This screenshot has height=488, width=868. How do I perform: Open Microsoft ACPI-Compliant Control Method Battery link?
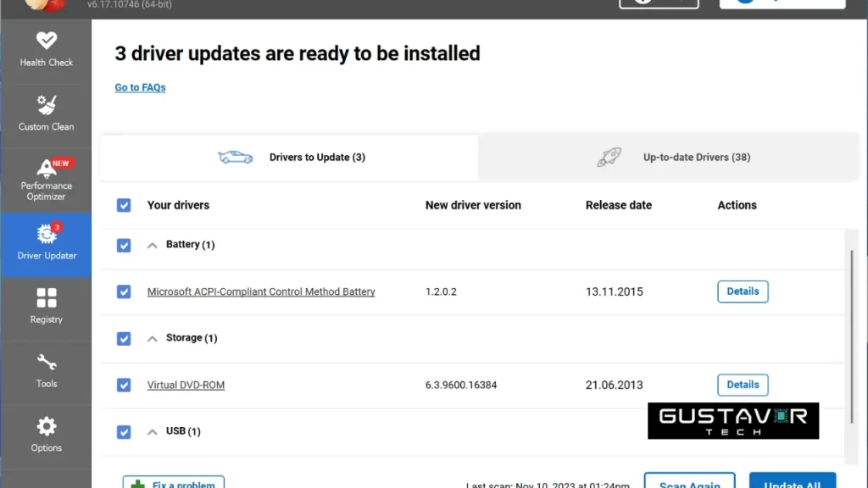click(x=261, y=291)
